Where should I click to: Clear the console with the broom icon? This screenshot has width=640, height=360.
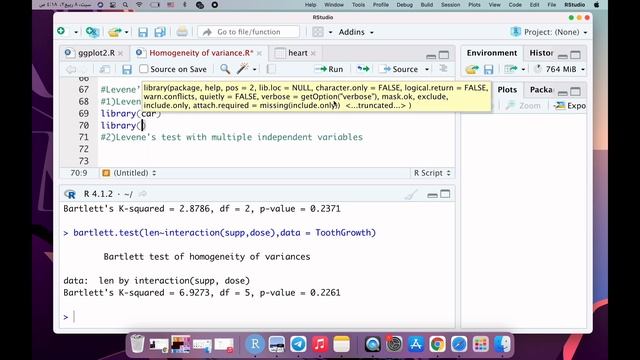pos(411,195)
